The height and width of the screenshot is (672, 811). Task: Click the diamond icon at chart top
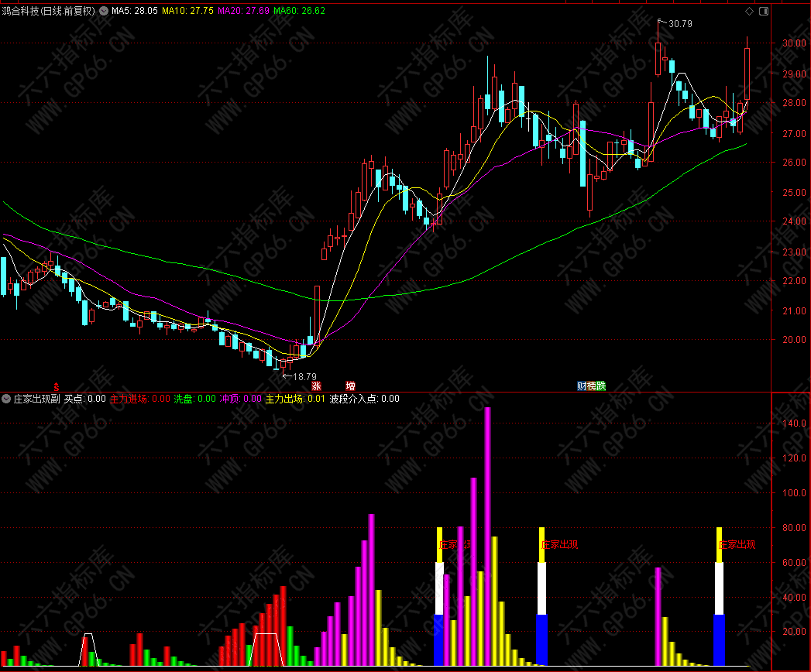pos(749,11)
